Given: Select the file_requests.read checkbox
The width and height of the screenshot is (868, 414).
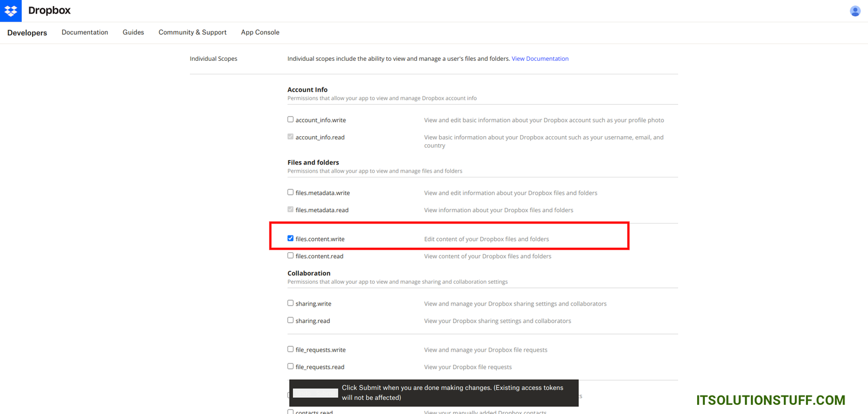Looking at the screenshot, I should (291, 366).
